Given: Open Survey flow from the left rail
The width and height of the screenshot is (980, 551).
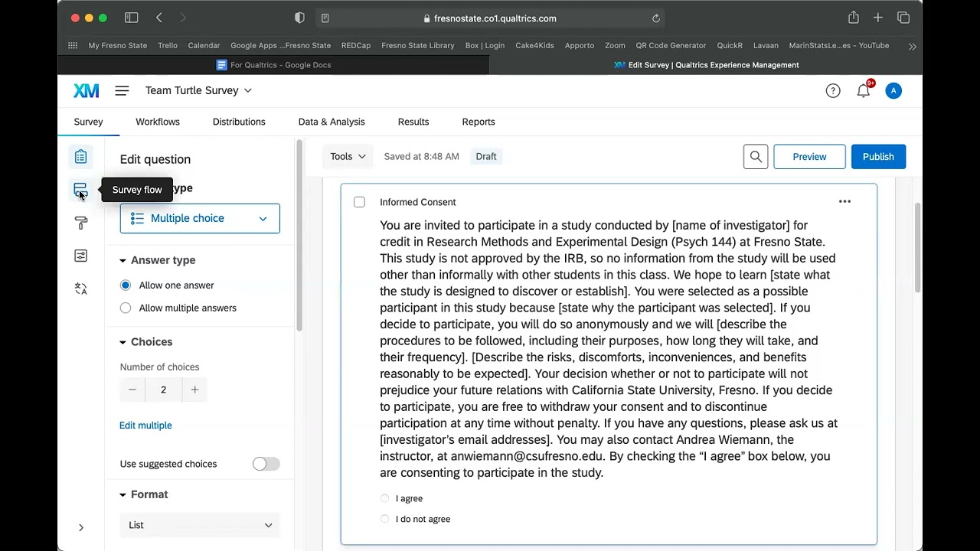Looking at the screenshot, I should point(80,190).
